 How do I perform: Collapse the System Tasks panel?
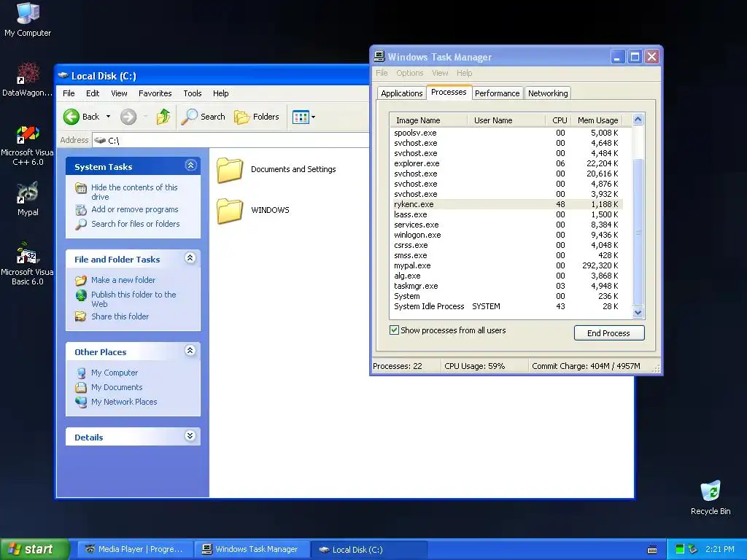pos(190,166)
